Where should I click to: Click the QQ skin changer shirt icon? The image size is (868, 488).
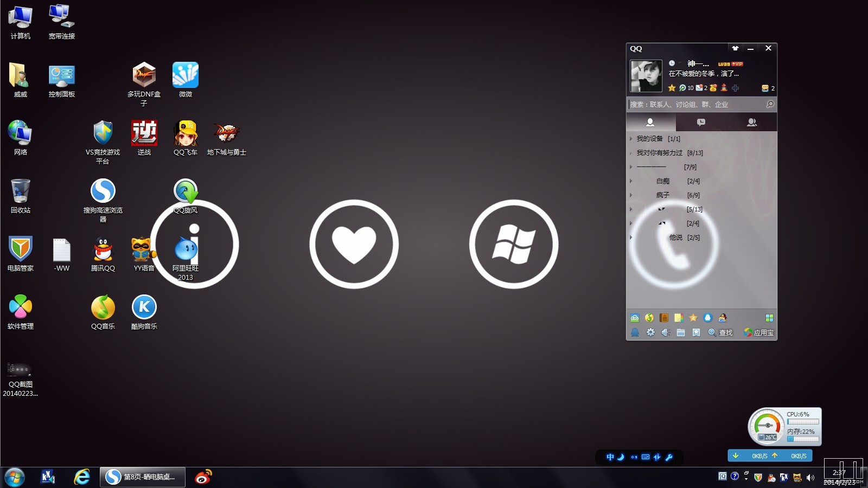[x=735, y=48]
